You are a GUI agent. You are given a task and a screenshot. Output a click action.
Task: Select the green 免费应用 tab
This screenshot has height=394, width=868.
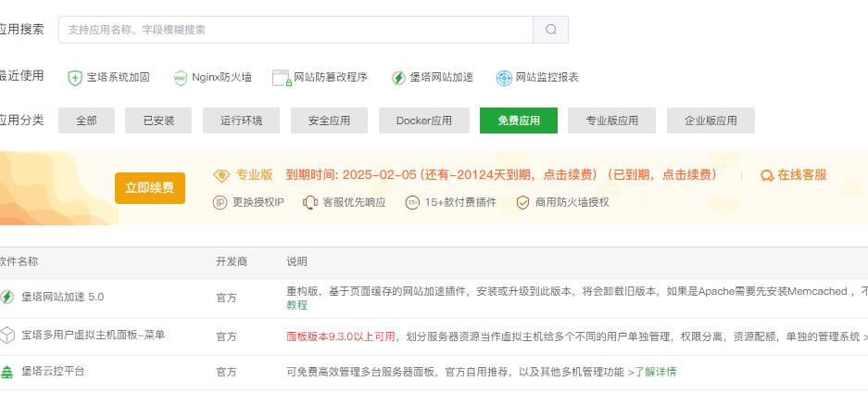519,121
